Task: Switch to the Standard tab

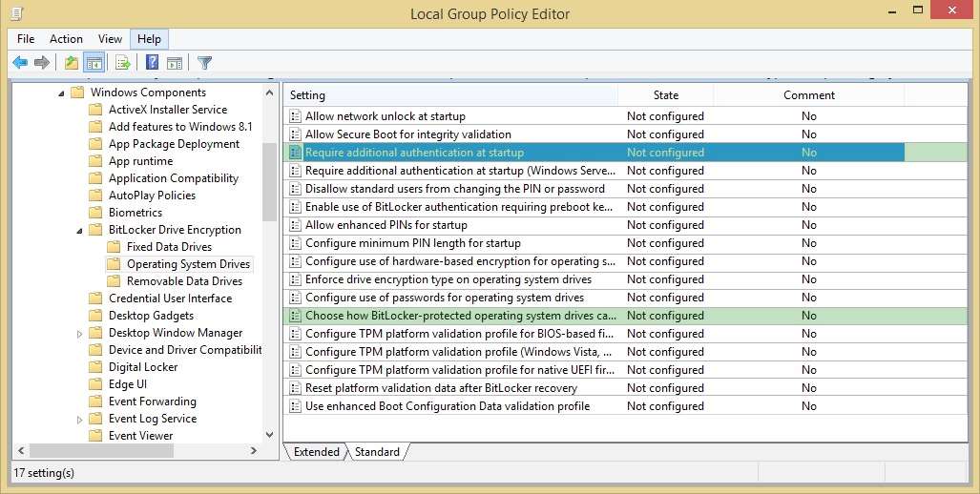Action: click(377, 451)
